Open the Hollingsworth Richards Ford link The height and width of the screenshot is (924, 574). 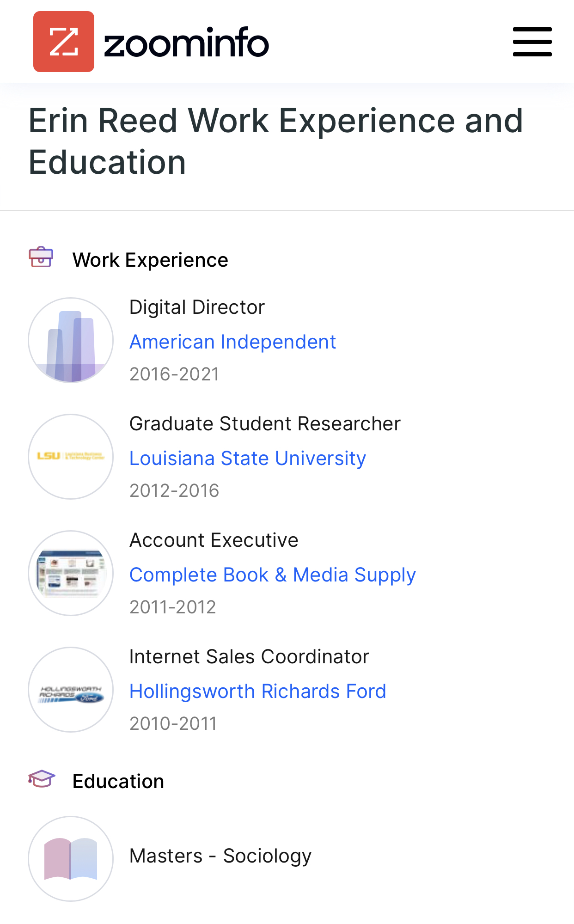pyautogui.click(x=257, y=691)
